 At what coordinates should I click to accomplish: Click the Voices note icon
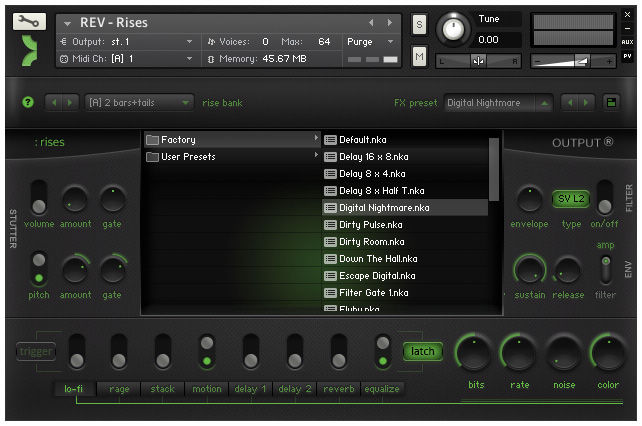pos(211,42)
